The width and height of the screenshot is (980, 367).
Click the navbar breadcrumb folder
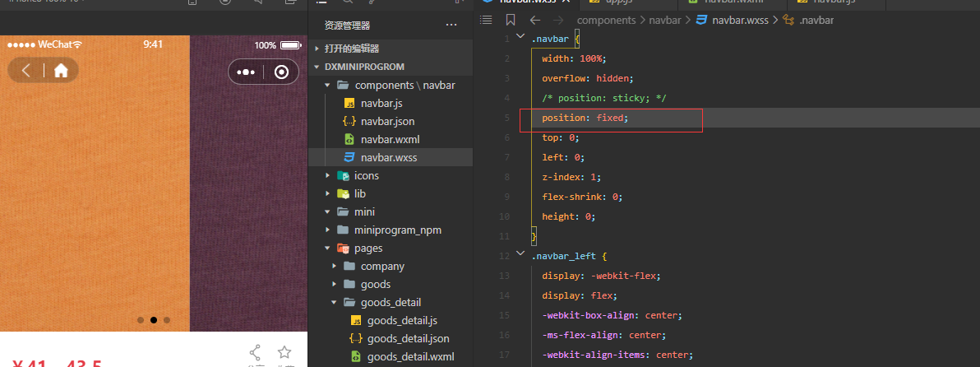pos(665,20)
